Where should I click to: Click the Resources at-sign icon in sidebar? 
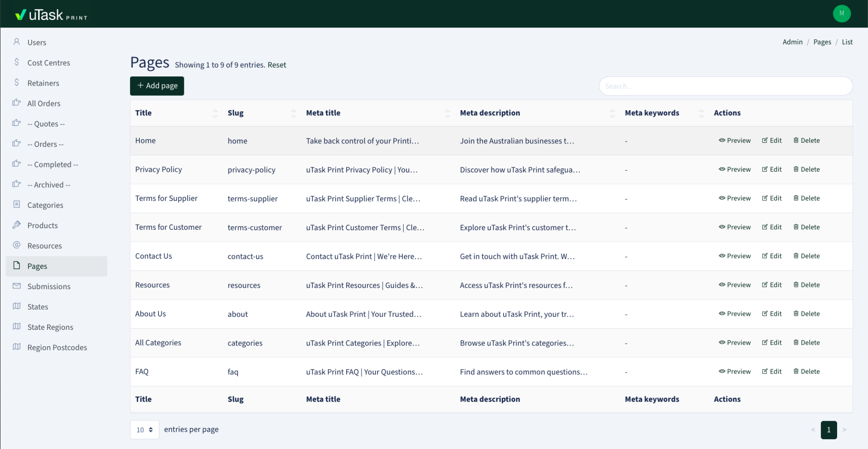(x=17, y=245)
